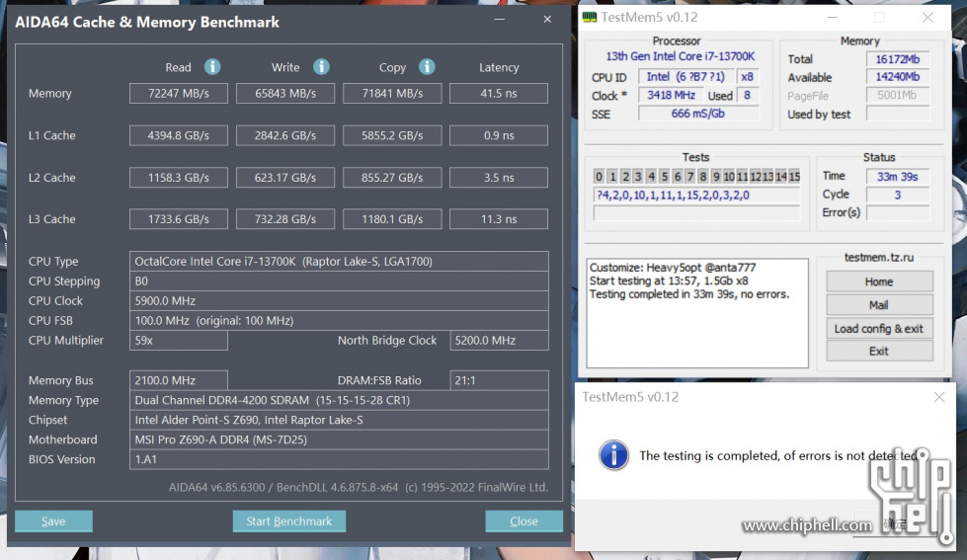This screenshot has width=967, height=560.
Task: Click L3 Cache Read value 1733.6 GB/s
Action: [178, 219]
